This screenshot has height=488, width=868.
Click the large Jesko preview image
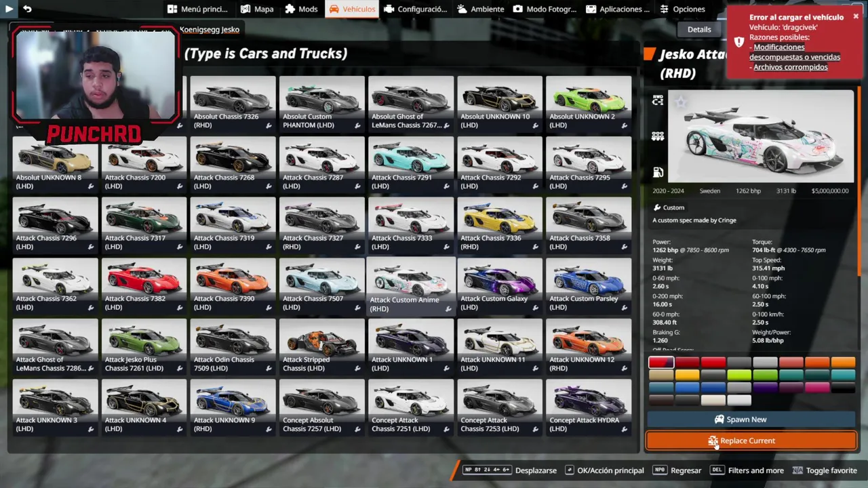[761, 136]
